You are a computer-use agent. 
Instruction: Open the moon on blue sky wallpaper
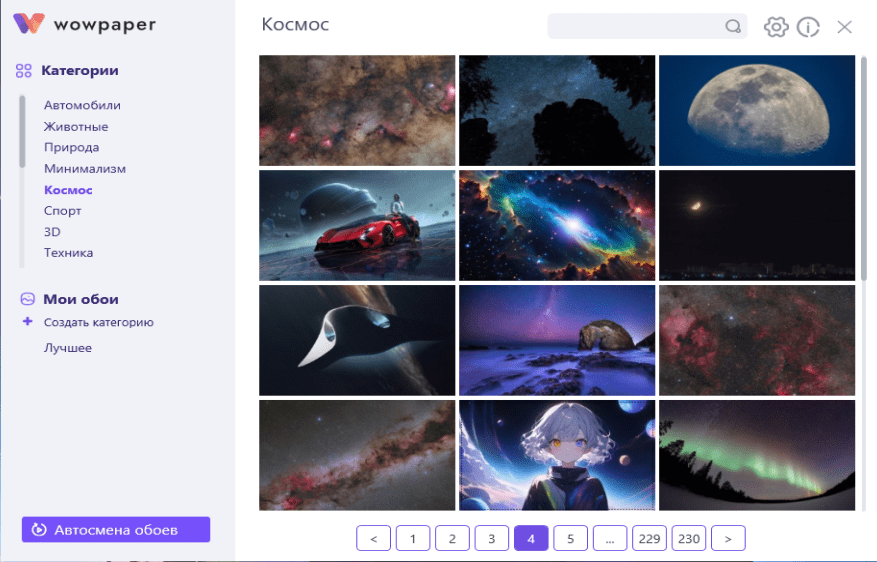click(x=757, y=110)
